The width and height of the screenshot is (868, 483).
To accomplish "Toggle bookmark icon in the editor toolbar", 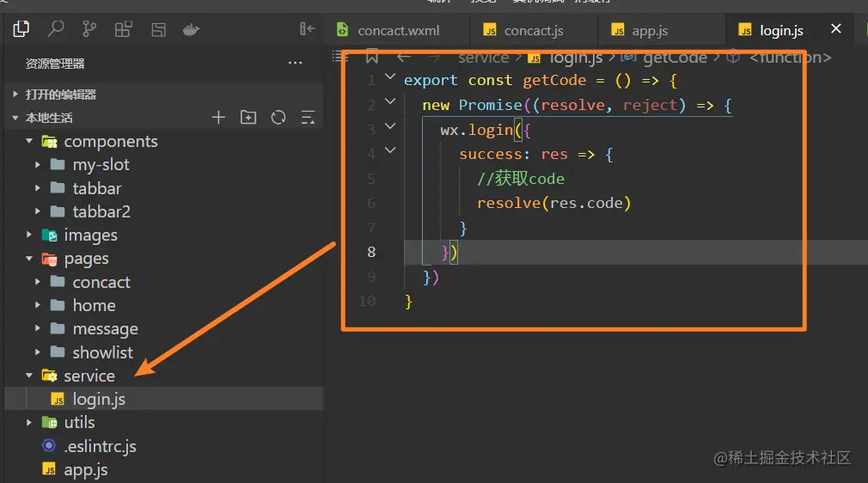I will coord(372,57).
